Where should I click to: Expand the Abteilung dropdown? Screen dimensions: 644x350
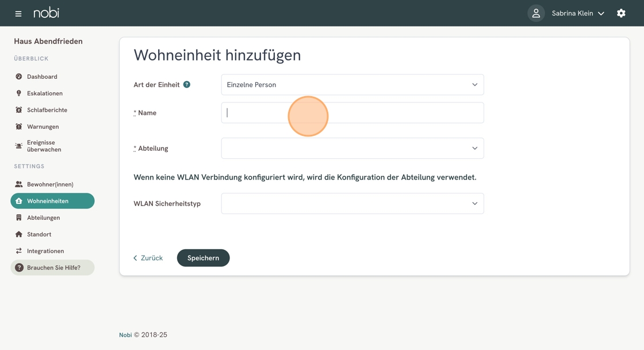[x=352, y=148]
